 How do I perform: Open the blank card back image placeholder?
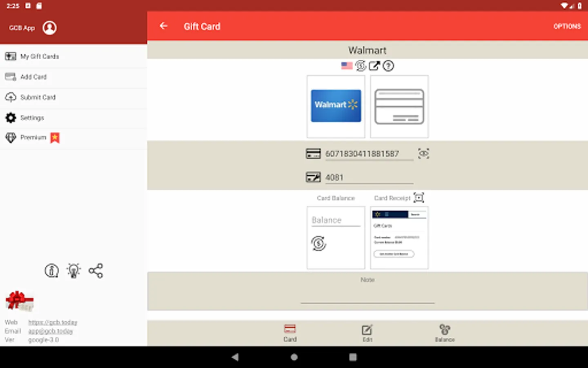pyautogui.click(x=399, y=106)
